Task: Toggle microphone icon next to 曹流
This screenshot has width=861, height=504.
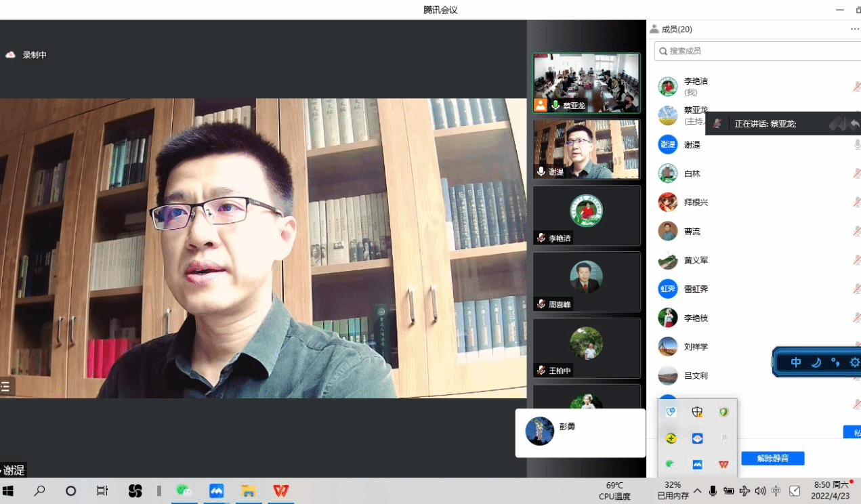Action: pos(856,231)
